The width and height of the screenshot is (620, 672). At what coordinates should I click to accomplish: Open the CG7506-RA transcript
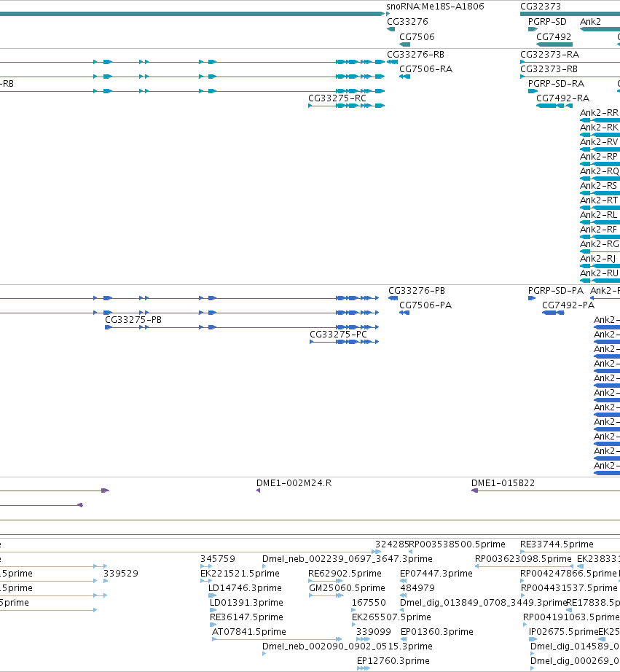pos(426,69)
